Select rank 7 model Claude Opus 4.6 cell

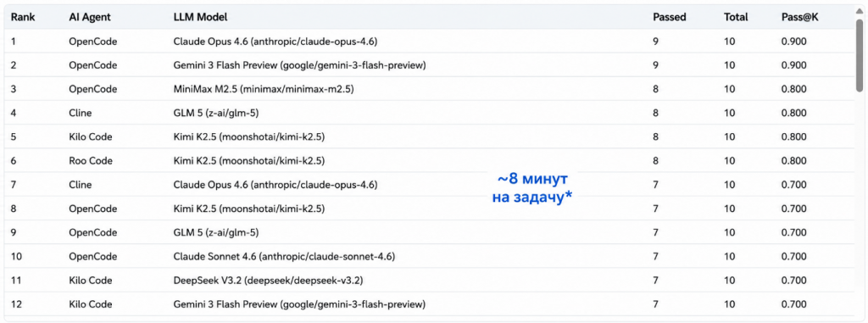click(275, 185)
